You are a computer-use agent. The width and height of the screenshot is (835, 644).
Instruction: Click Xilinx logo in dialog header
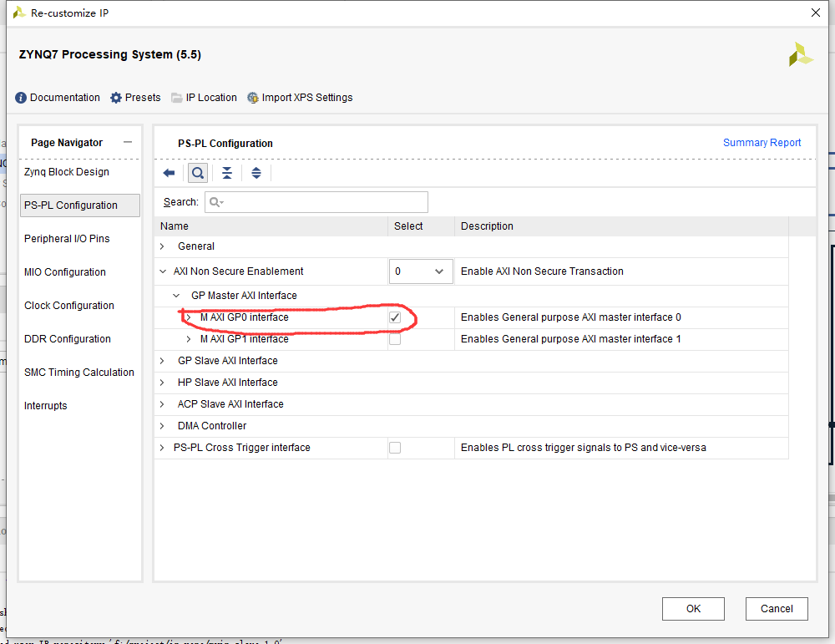[801, 54]
